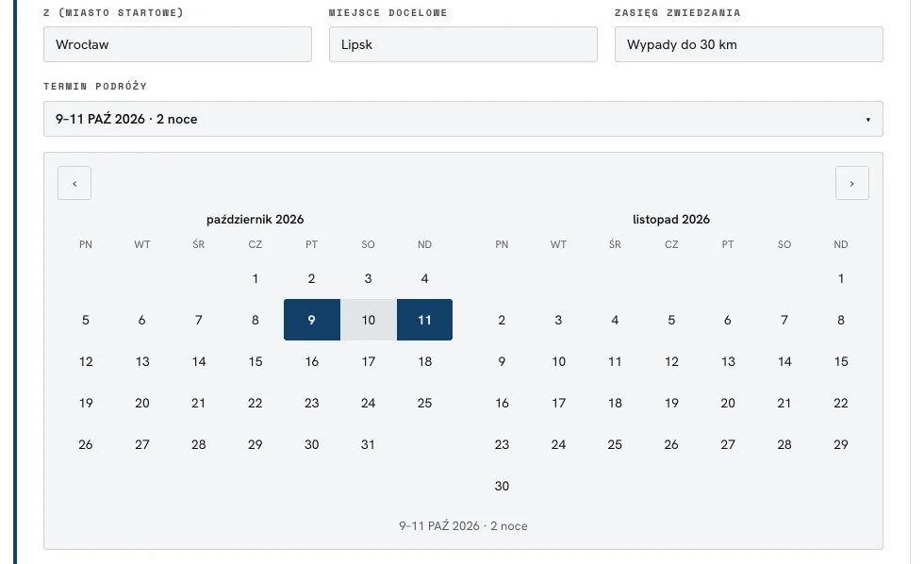Select November 6 in listopad calendar
This screenshot has height=564, width=924.
point(728,320)
